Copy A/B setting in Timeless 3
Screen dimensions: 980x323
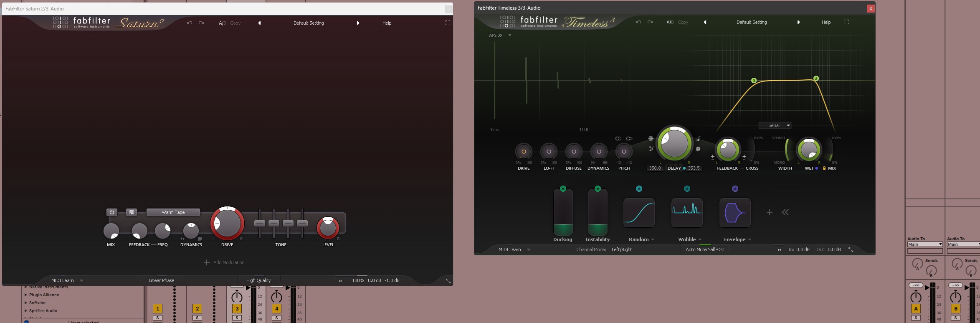(x=683, y=22)
